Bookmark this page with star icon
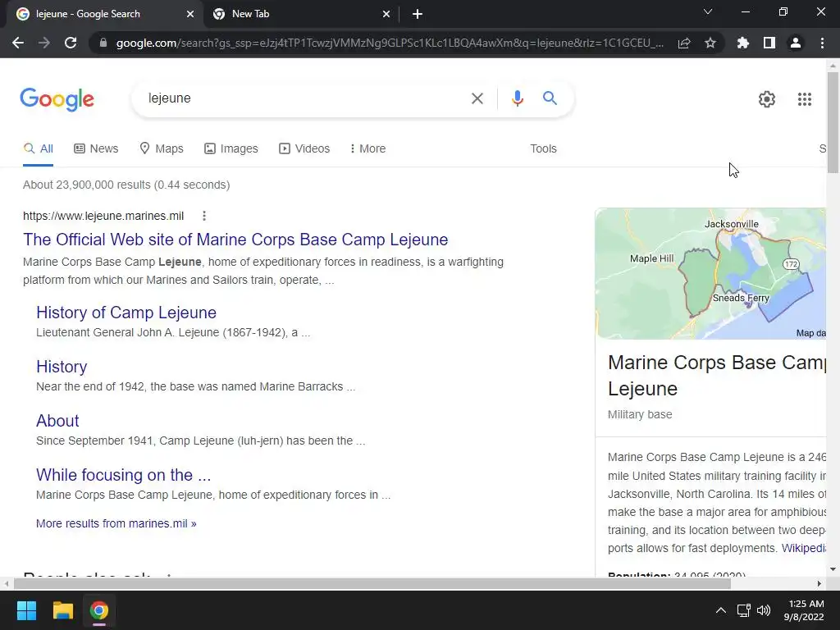 (x=710, y=43)
